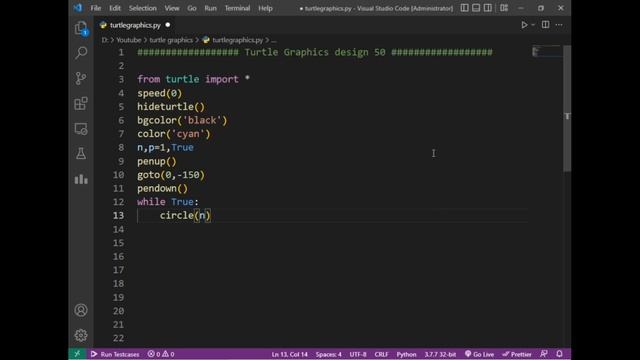The height and width of the screenshot is (360, 640).
Task: Change indentation via Spaces: 4
Action: click(x=329, y=354)
